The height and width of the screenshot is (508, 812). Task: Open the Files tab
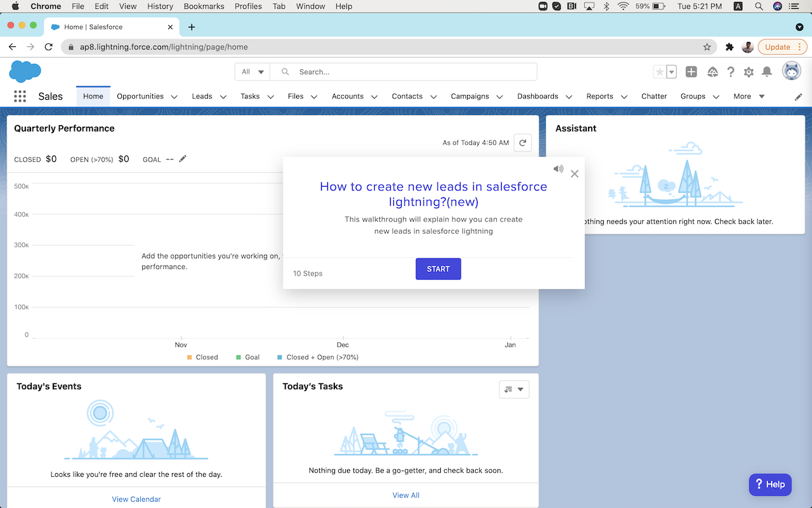click(x=296, y=97)
